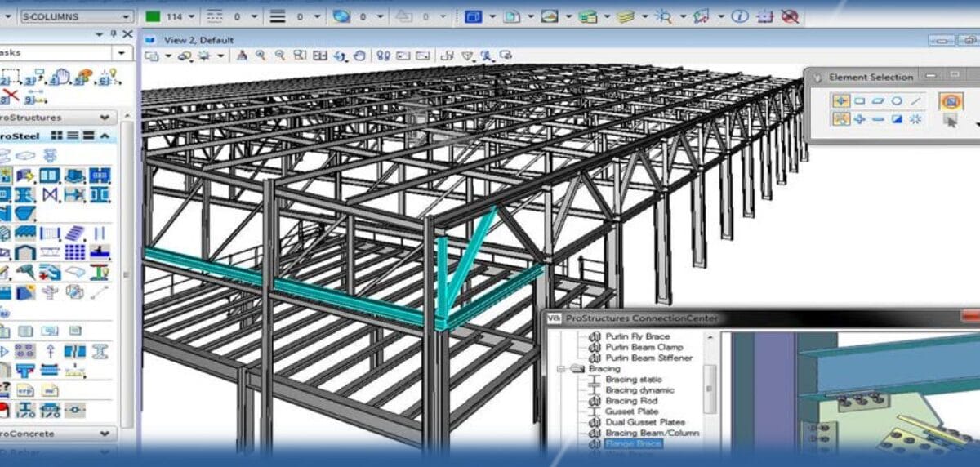This screenshot has width=980, height=467.
Task: Select Shape mode in Element Selection
Action: point(878,101)
